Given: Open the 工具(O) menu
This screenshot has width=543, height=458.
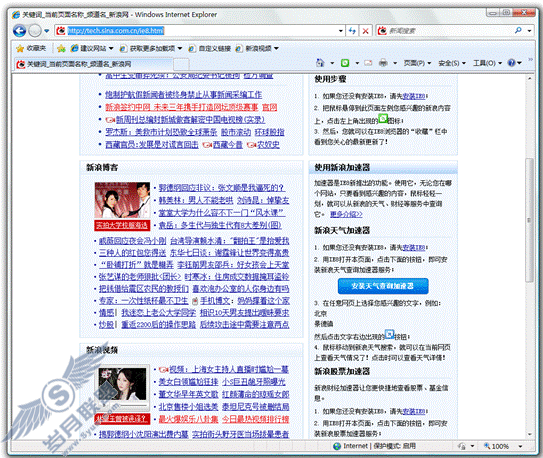Looking at the screenshot, I should point(487,63).
